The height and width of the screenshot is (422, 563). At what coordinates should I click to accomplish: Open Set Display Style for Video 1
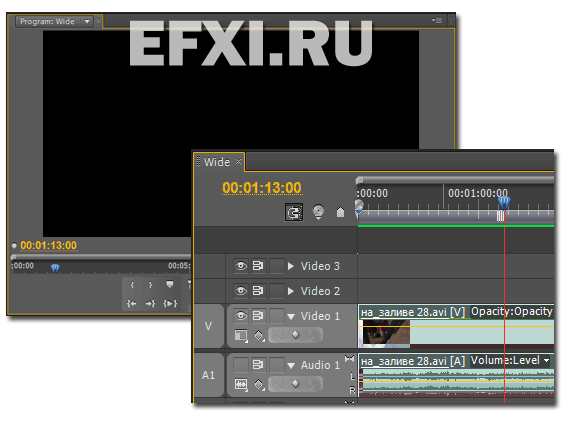click(x=241, y=335)
